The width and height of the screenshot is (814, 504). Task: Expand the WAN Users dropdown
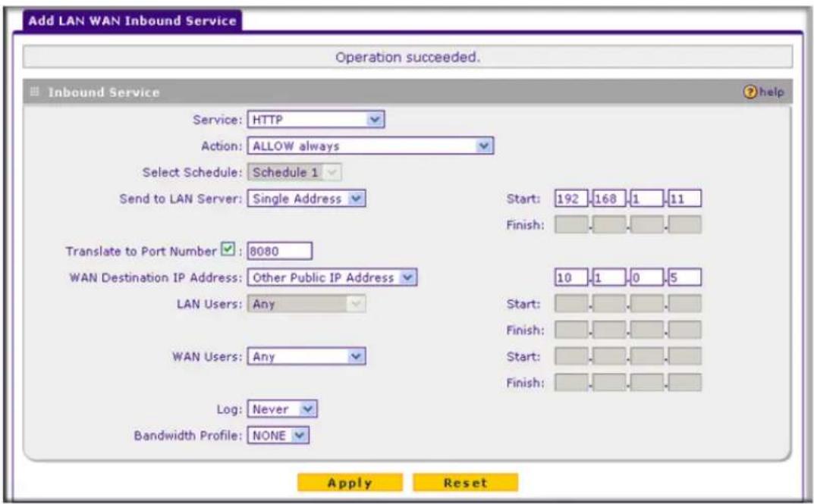(306, 357)
